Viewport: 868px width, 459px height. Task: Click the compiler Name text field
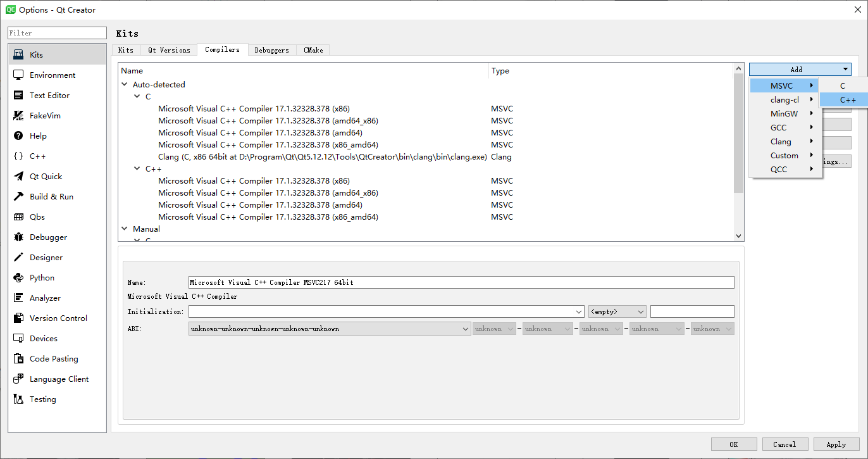[461, 282]
